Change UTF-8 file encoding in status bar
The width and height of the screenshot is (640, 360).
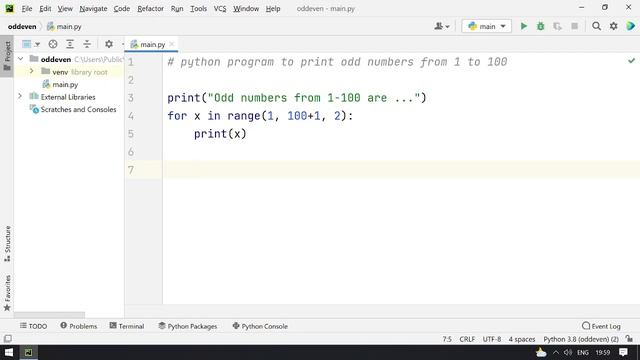tap(492, 339)
